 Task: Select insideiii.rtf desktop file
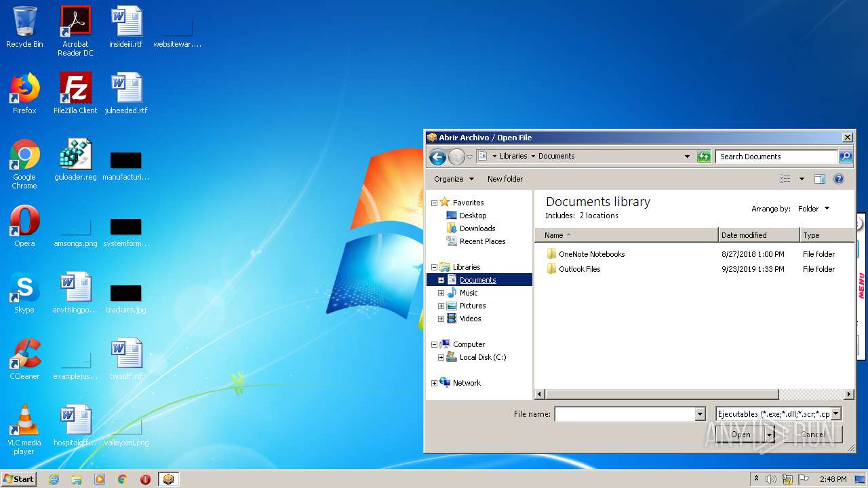click(x=126, y=27)
